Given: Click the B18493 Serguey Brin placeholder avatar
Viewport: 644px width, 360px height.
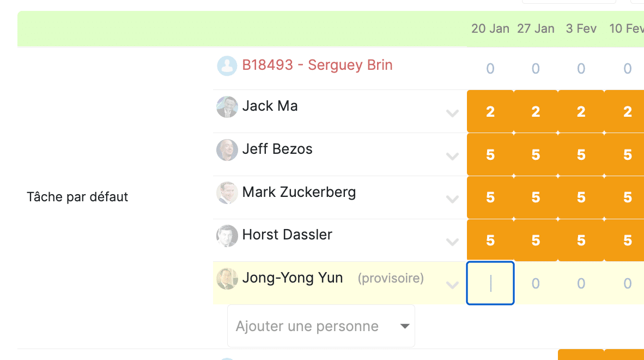Looking at the screenshot, I should click(x=227, y=66).
